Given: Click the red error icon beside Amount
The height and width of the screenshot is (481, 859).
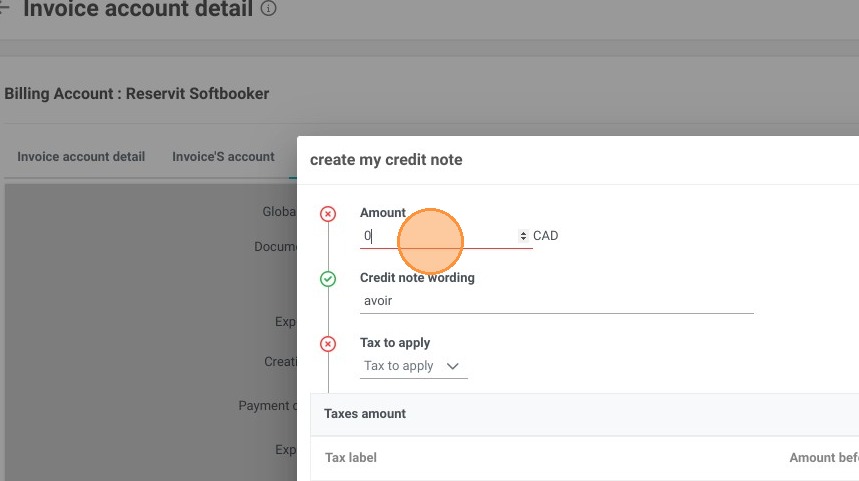Looking at the screenshot, I should point(328,214).
